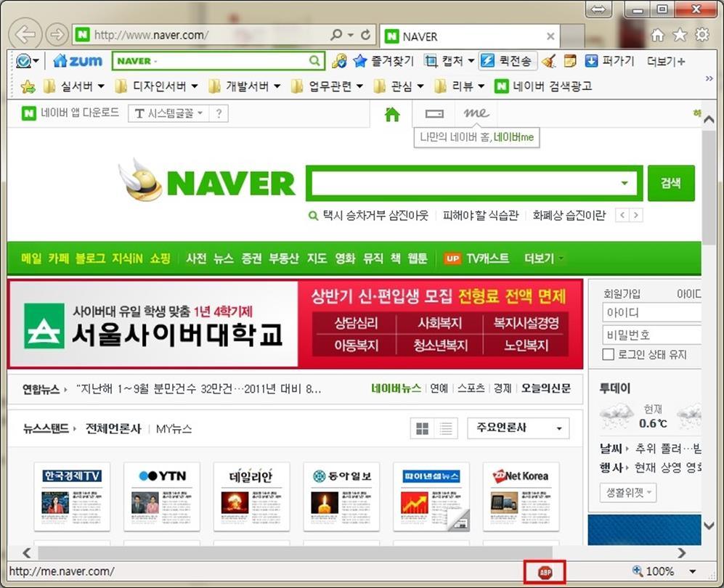Open browser Home via house icon at top right
724x588 pixels.
tap(657, 35)
